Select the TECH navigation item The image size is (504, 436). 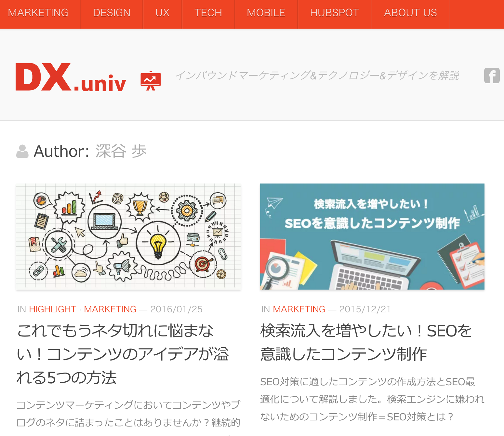point(208,13)
